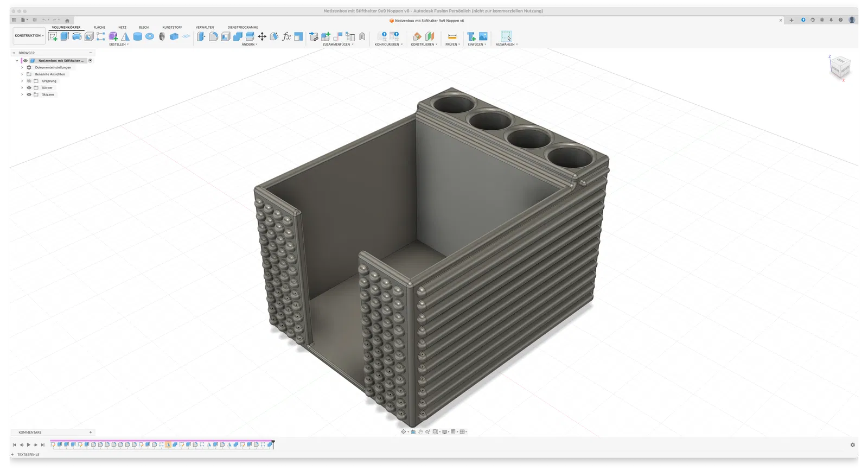The image size is (868, 470).
Task: Open the ÄNDERN dropdown menu
Action: pyautogui.click(x=250, y=45)
